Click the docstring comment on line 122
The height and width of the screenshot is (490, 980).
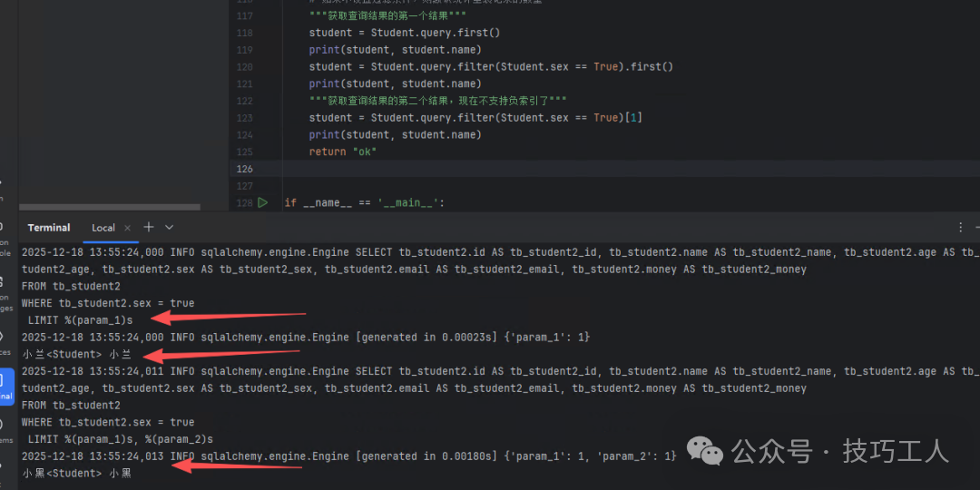tap(437, 101)
